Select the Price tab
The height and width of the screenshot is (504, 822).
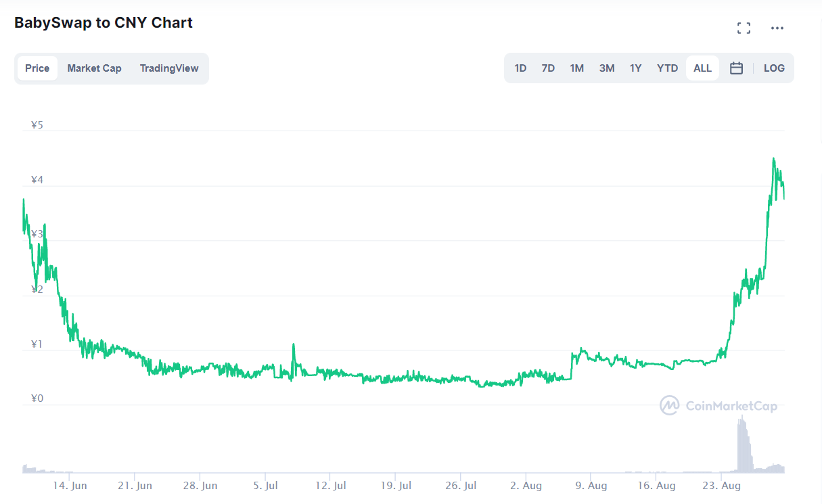(x=37, y=68)
